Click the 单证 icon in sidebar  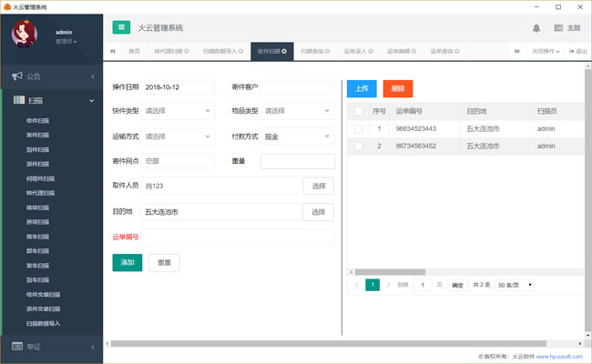point(17,346)
